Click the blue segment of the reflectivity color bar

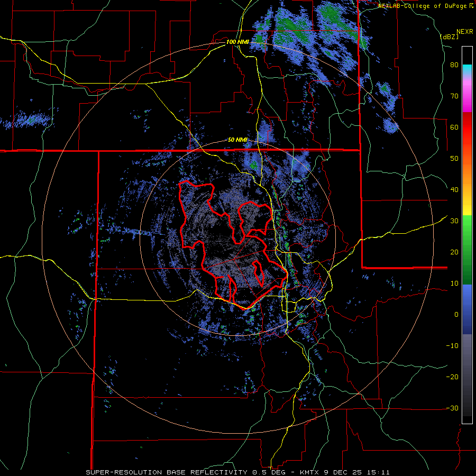[467, 309]
